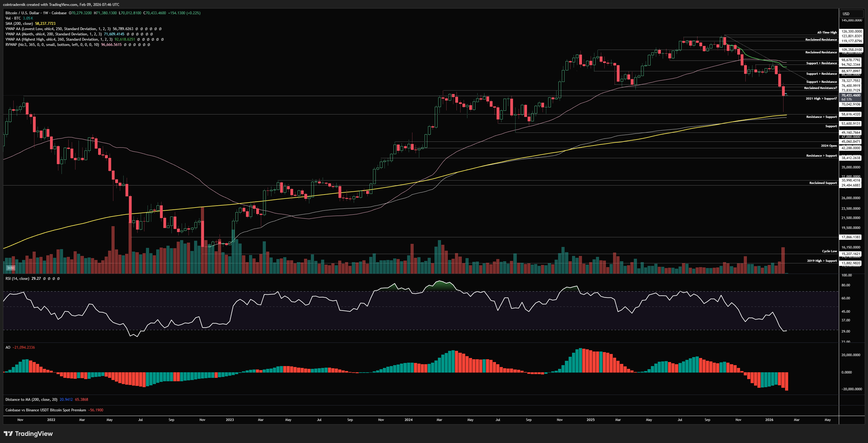The width and height of the screenshot is (868, 443).
Task: Open the USD currency selector
Action: [x=851, y=14]
